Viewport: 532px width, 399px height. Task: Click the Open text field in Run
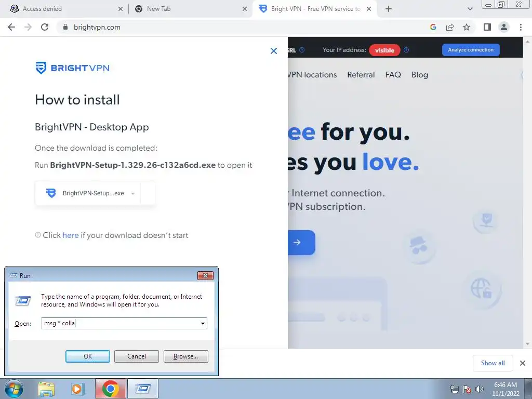click(119, 323)
